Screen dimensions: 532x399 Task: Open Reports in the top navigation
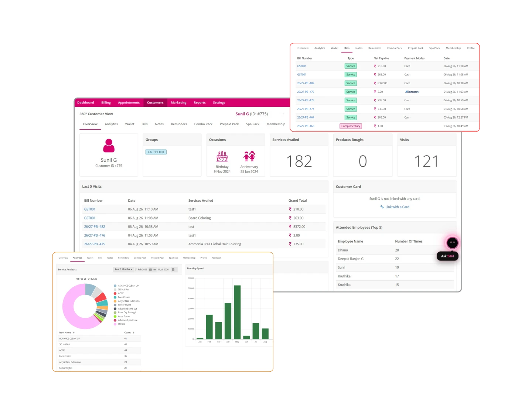click(x=199, y=103)
